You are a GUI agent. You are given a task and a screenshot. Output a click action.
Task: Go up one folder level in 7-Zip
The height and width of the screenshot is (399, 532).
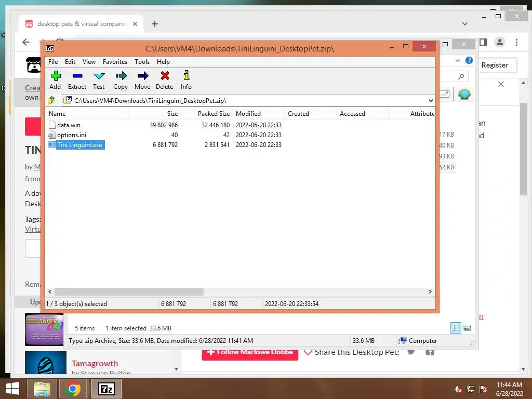coord(51,100)
